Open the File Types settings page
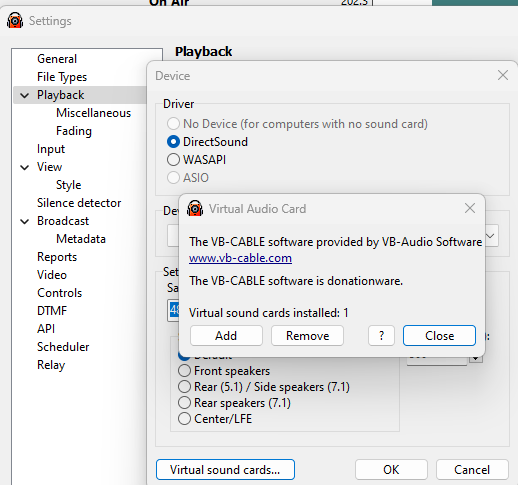This screenshot has height=485, width=518. click(x=62, y=77)
